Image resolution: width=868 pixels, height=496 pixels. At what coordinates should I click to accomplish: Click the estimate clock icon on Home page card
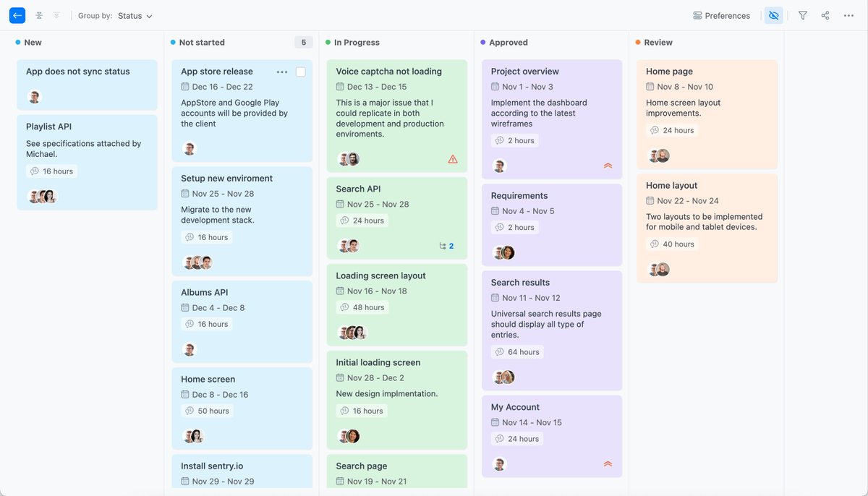[655, 131]
